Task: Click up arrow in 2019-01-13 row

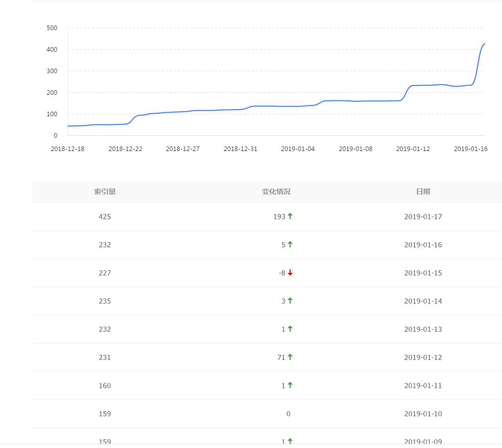Action: pos(290,329)
